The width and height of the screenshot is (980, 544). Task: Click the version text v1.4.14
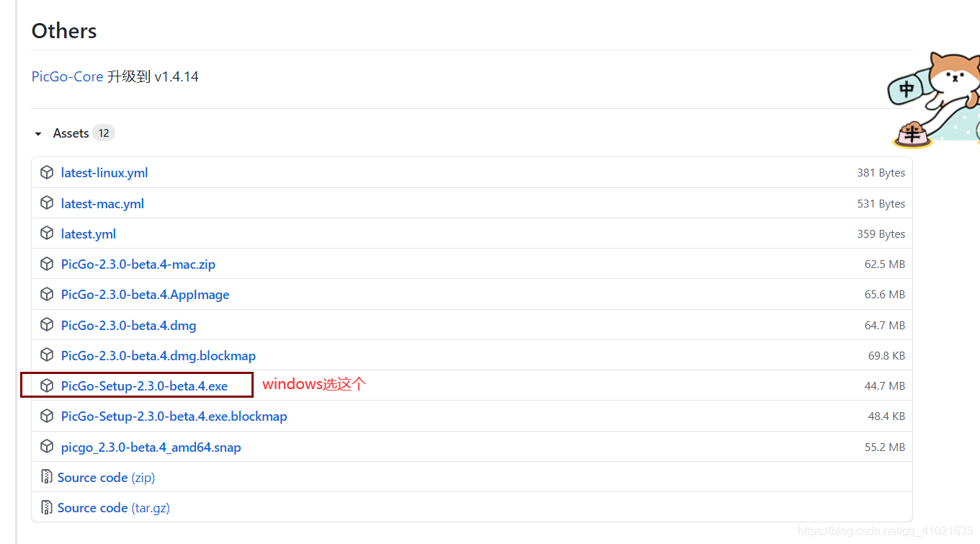(x=177, y=76)
